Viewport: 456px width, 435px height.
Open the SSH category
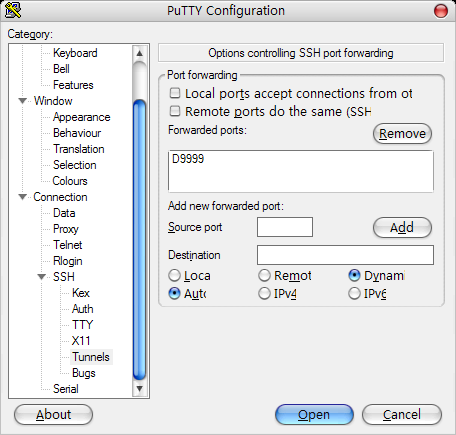[x=64, y=277]
